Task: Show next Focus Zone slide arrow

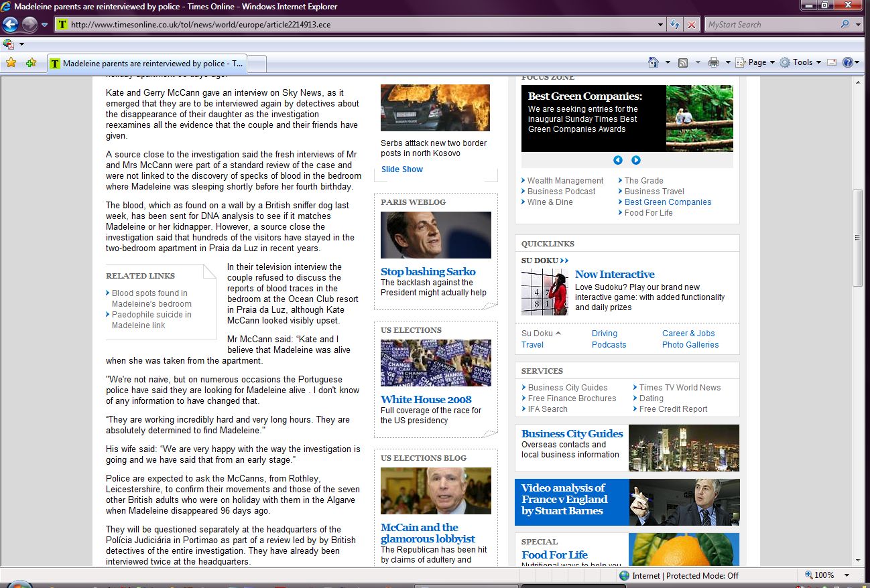Action: point(636,160)
